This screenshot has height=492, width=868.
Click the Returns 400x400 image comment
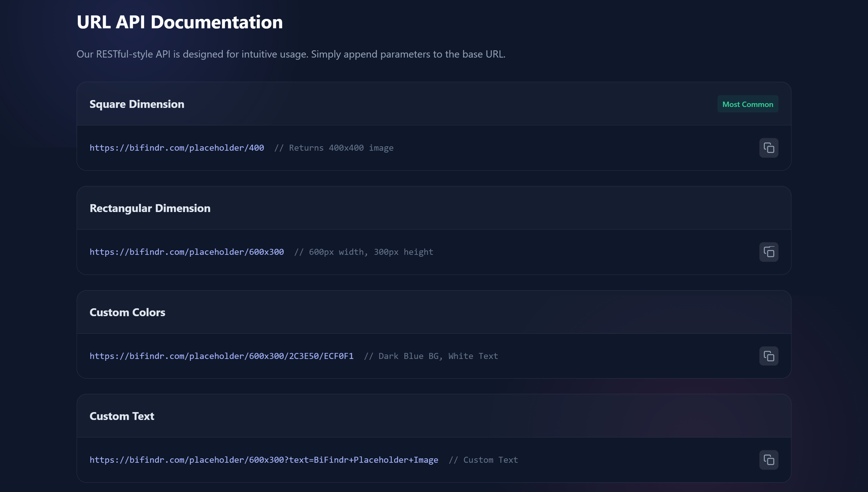[x=334, y=148]
